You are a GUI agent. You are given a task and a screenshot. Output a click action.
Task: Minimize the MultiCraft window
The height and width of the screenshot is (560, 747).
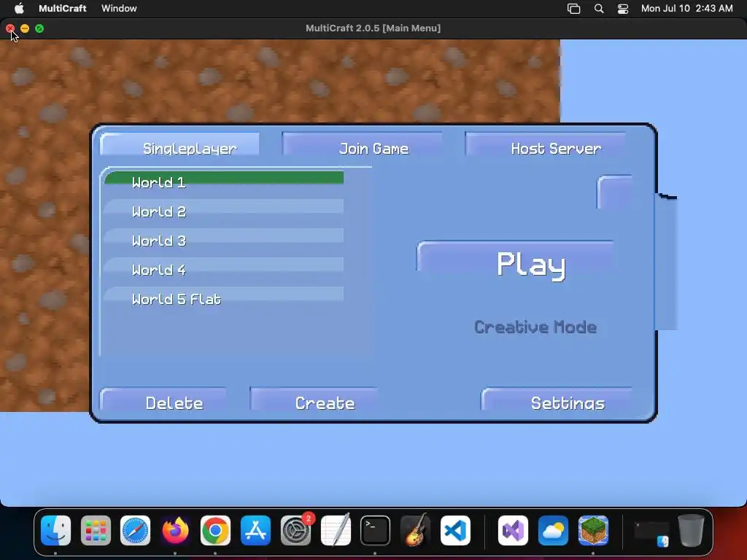tap(25, 28)
